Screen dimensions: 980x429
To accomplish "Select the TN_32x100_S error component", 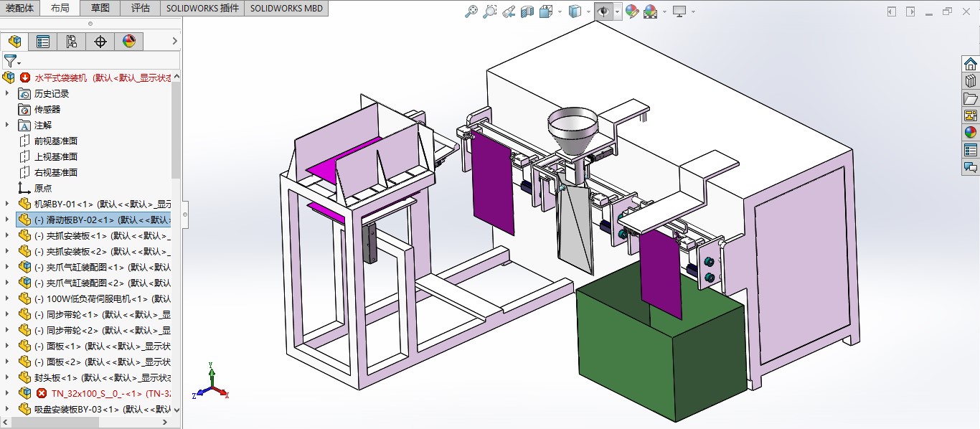I will 93,393.
